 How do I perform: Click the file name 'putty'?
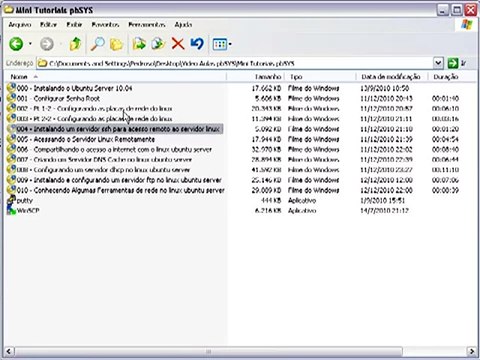[x=25, y=200]
